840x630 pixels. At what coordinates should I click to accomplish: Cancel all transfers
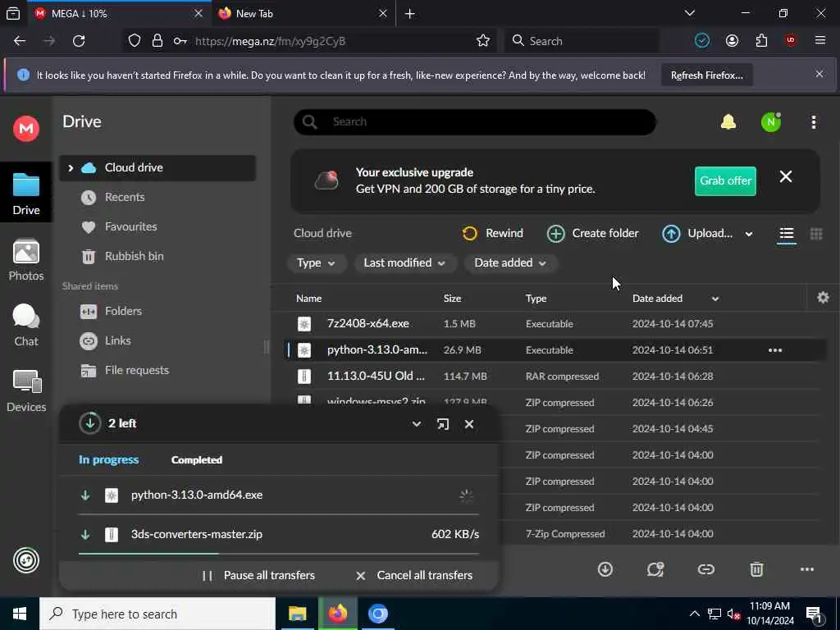click(x=414, y=575)
